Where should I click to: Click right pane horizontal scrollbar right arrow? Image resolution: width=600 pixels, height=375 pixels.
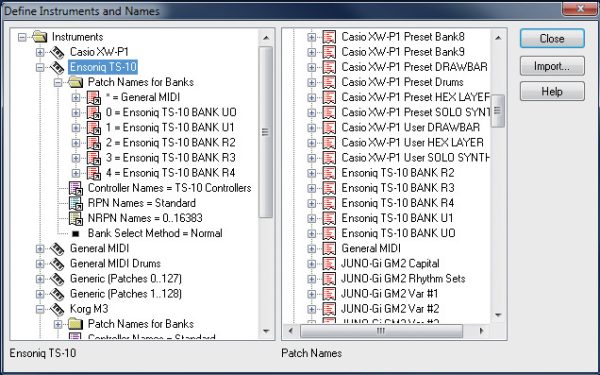(482, 331)
